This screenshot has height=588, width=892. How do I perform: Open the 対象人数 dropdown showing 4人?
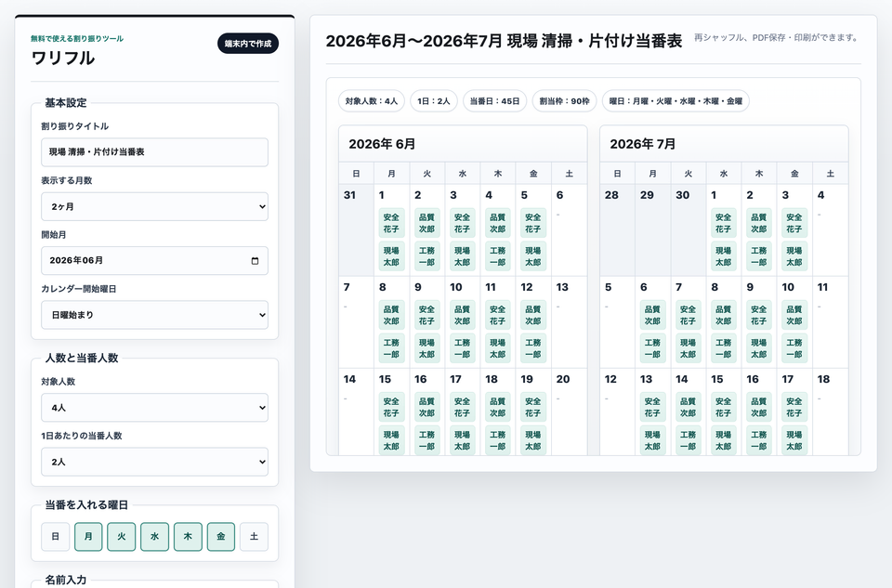coord(155,408)
